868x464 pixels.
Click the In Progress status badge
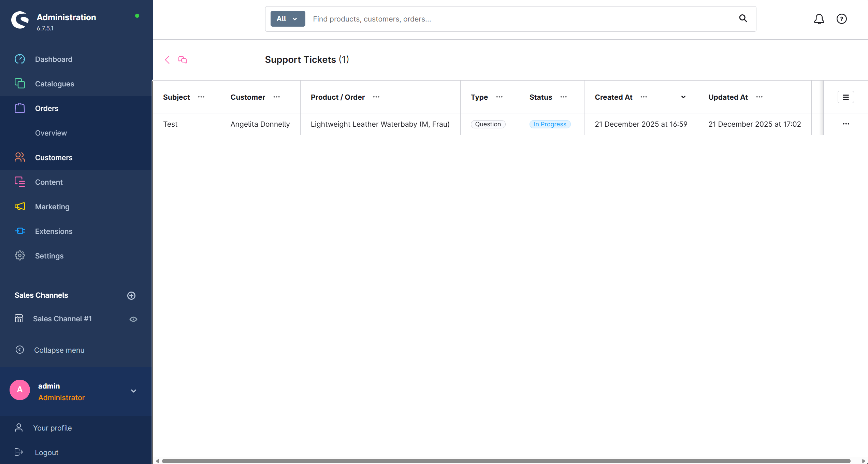[x=550, y=124]
